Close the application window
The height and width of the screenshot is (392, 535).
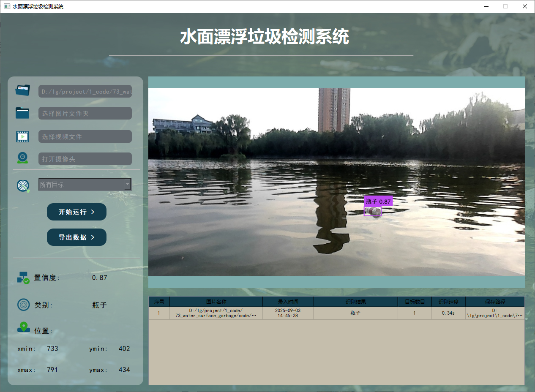coord(525,6)
